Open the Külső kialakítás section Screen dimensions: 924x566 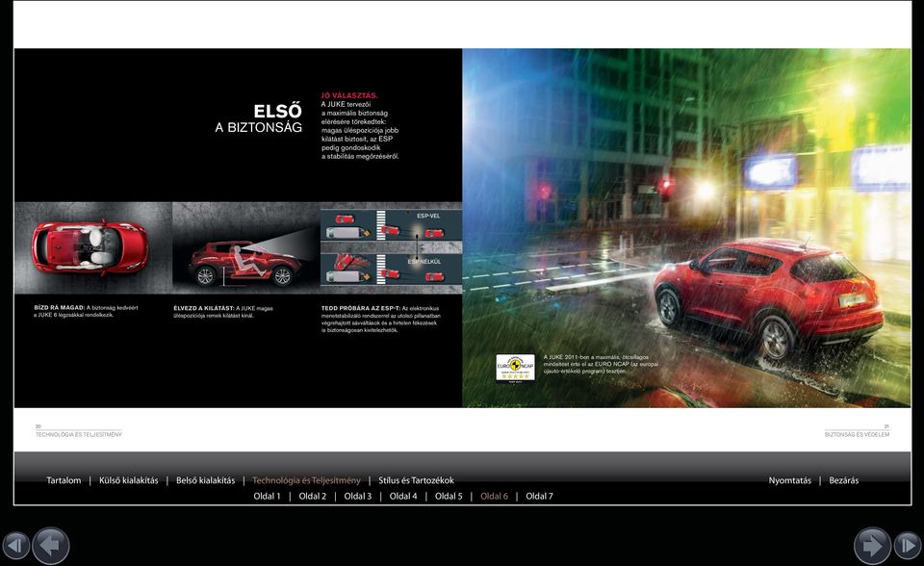128,480
